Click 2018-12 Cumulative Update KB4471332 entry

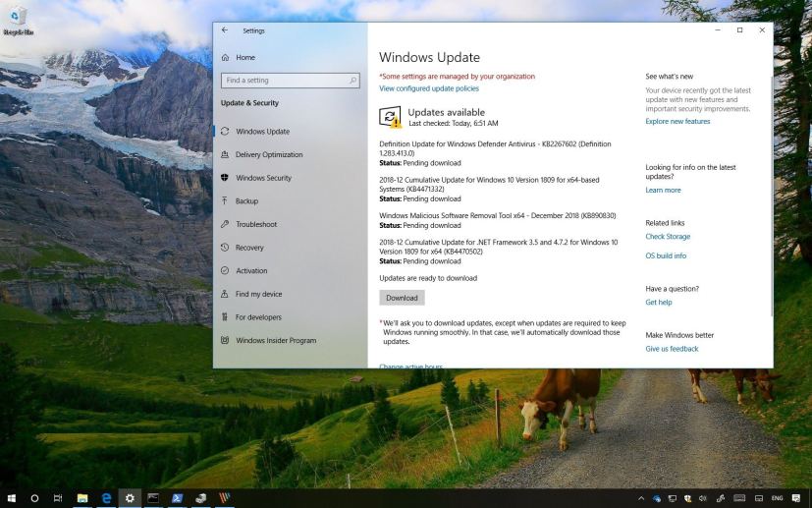(489, 185)
